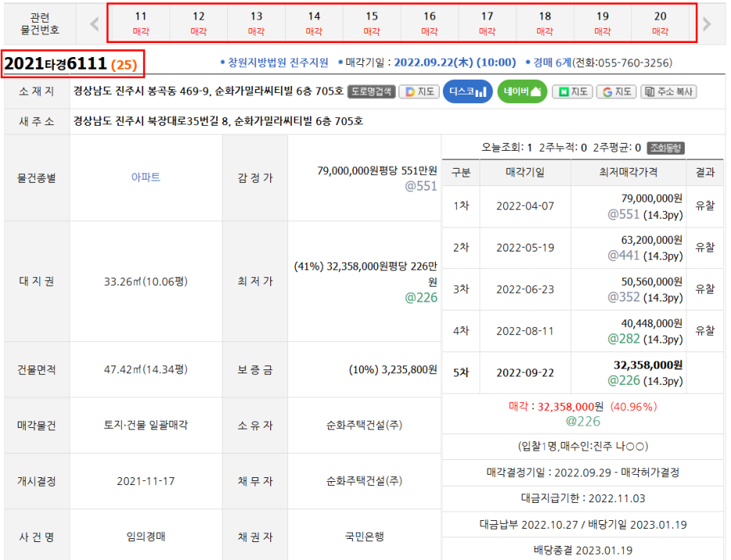
Task: Click the 조회동향 button
Action: [x=665, y=148]
